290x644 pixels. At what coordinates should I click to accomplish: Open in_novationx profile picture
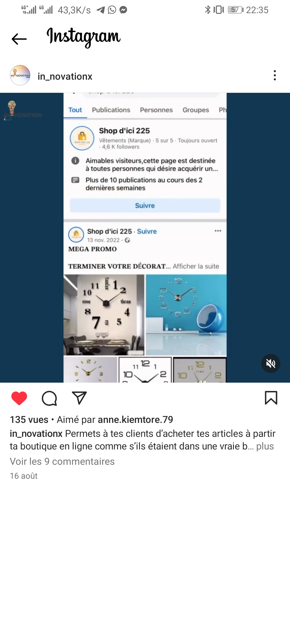pyautogui.click(x=20, y=75)
